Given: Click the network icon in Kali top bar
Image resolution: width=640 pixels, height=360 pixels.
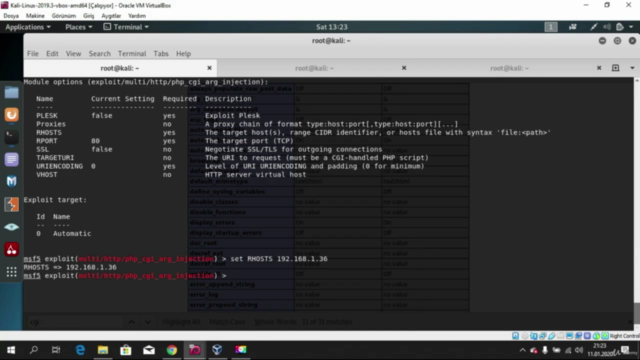Looking at the screenshot, I should click(x=593, y=27).
